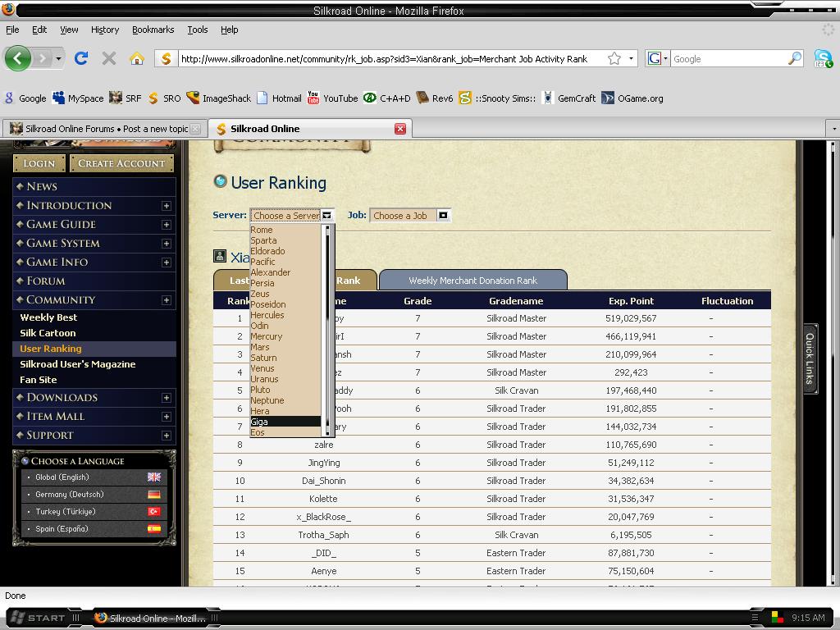Click the Firefox back arrow button
The image size is (840, 630).
pos(18,58)
